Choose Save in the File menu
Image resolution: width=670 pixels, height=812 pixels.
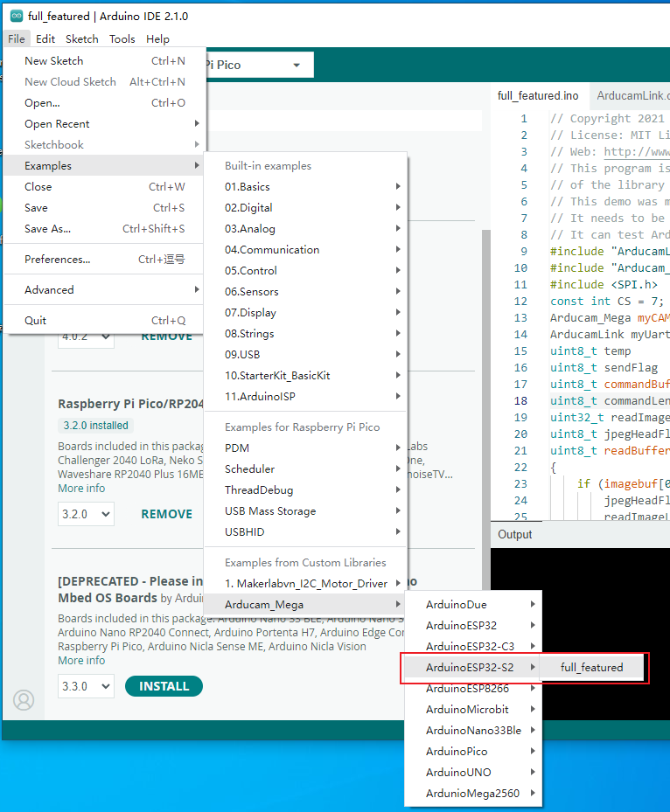(x=105, y=208)
